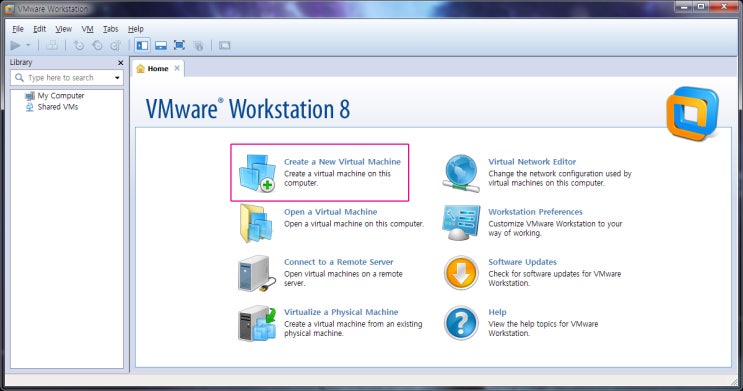Viewport: 743px width, 391px height.
Task: Click the search magnifier icon in Library
Action: [x=19, y=77]
